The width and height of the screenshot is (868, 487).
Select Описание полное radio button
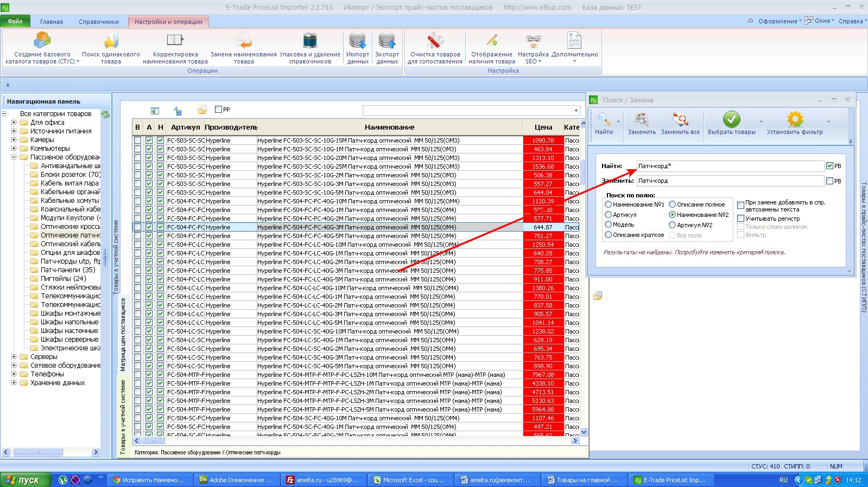(672, 204)
